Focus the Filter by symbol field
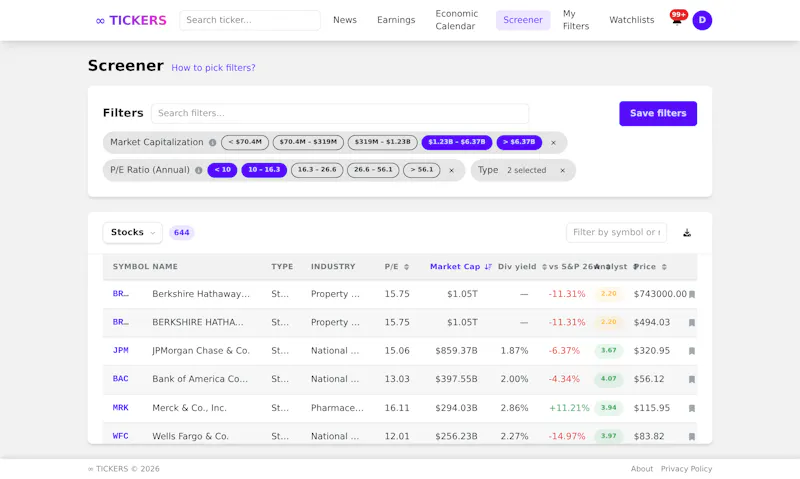This screenshot has width=800, height=479. [x=616, y=233]
